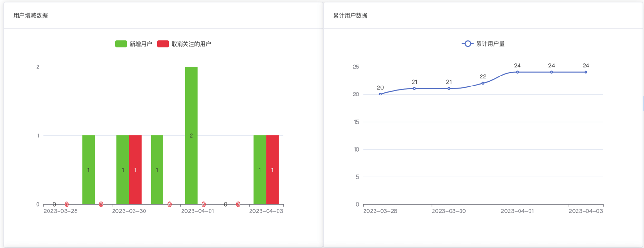Click the 2023-04-01 axis label in bar chart
The width and height of the screenshot is (644, 248).
pyautogui.click(x=197, y=211)
